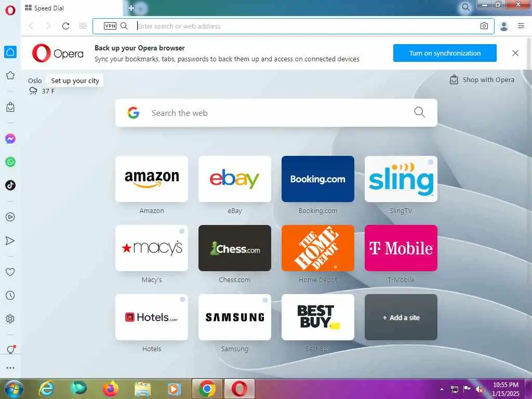532x399 pixels.
Task: Open Windows Explorer folder in taskbar
Action: click(143, 389)
